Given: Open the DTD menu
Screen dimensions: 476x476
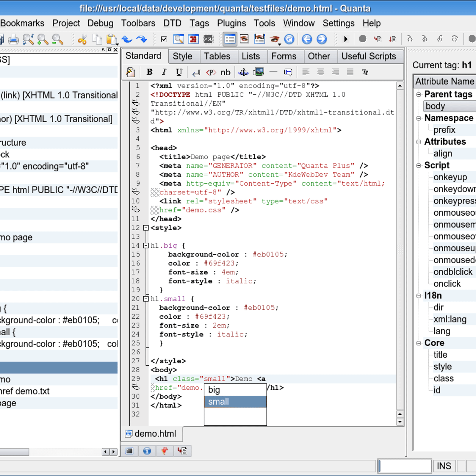Looking at the screenshot, I should coord(172,23).
